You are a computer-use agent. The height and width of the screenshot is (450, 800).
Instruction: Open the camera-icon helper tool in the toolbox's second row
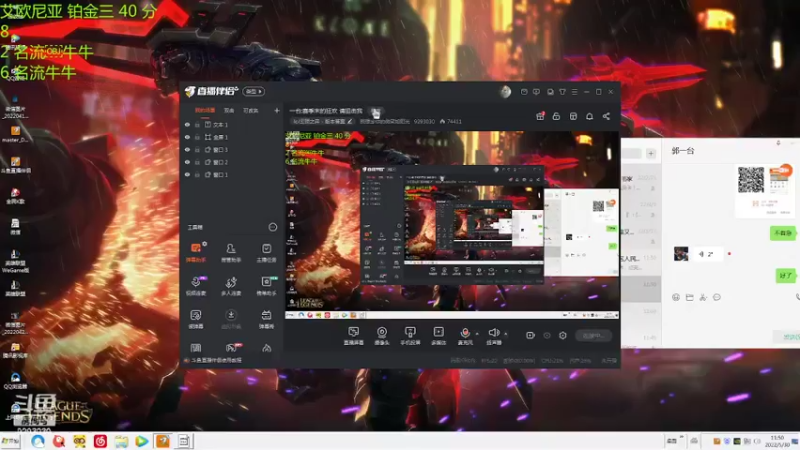tap(266, 286)
